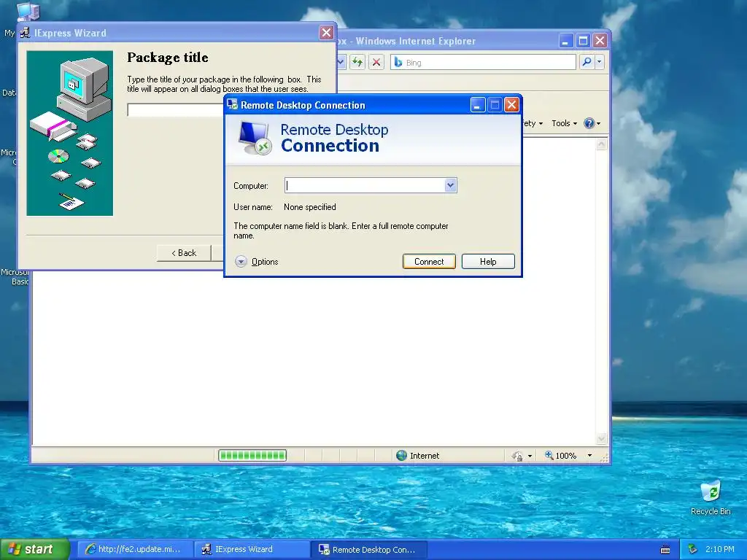
Task: Open the zoom level dropdown arrow in IE
Action: [589, 456]
